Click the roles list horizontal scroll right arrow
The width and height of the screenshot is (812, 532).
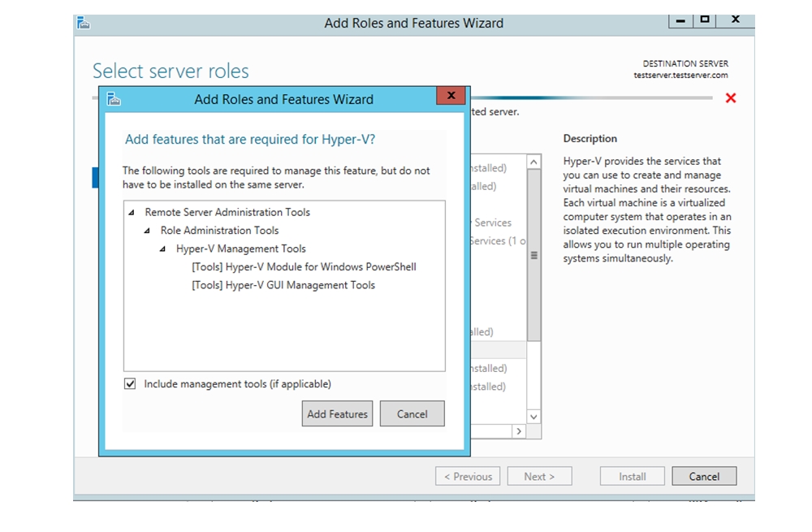[519, 431]
